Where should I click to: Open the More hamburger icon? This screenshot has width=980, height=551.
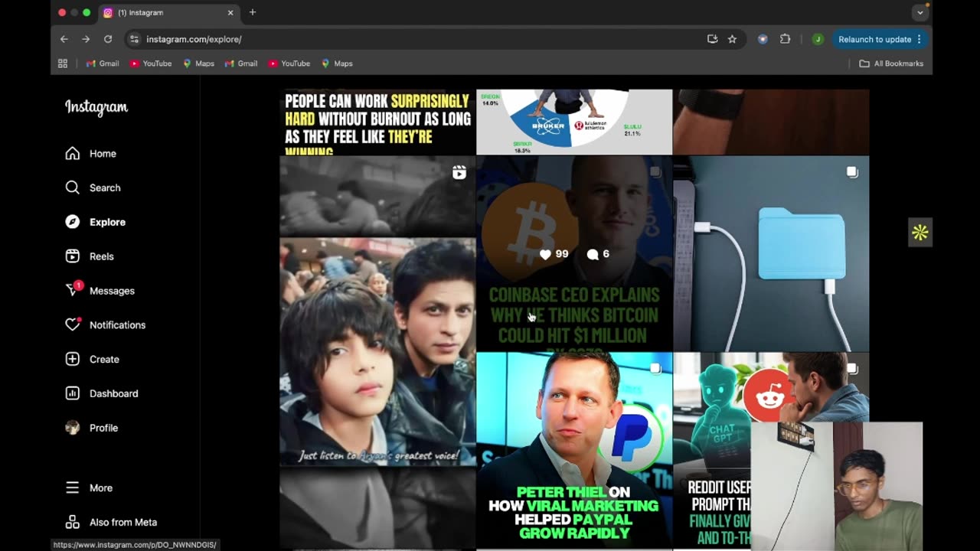coord(73,487)
